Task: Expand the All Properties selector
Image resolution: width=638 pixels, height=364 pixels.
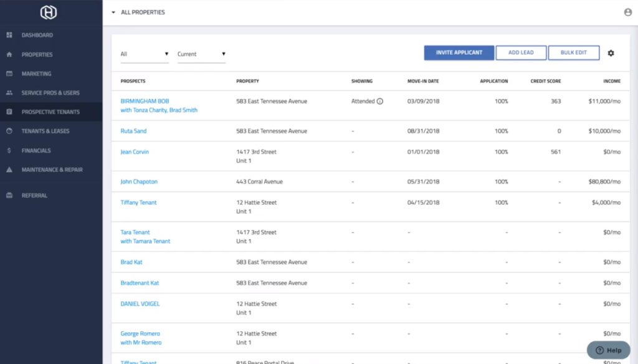Action: point(138,12)
